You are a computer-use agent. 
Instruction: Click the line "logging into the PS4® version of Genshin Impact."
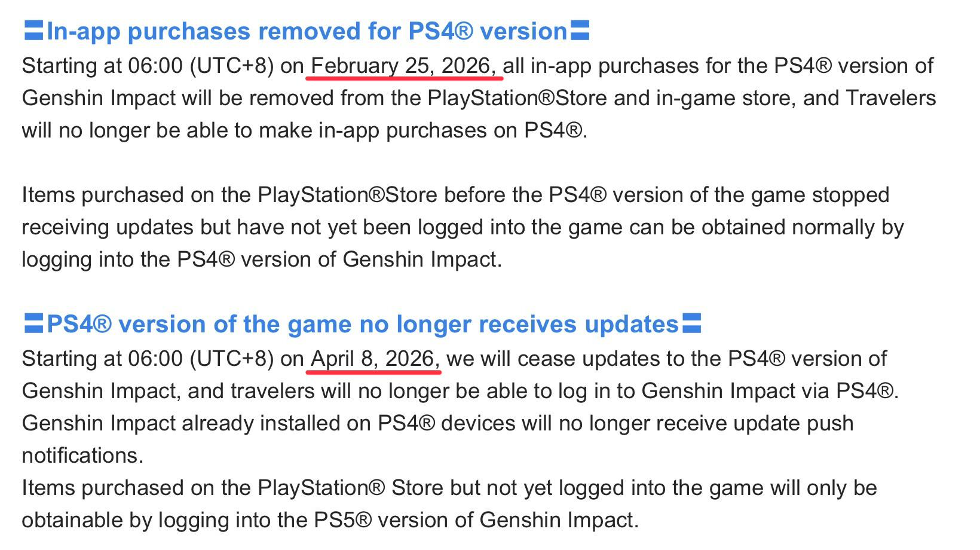pos(262,259)
